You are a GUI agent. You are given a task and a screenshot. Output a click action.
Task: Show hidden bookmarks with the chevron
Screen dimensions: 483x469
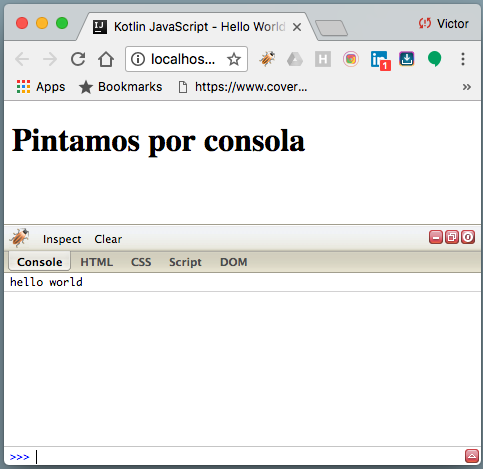coord(467,87)
